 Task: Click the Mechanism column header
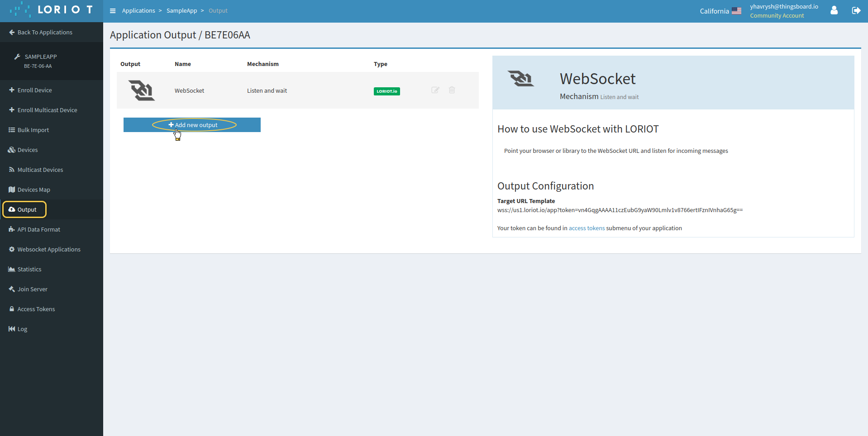(263, 64)
